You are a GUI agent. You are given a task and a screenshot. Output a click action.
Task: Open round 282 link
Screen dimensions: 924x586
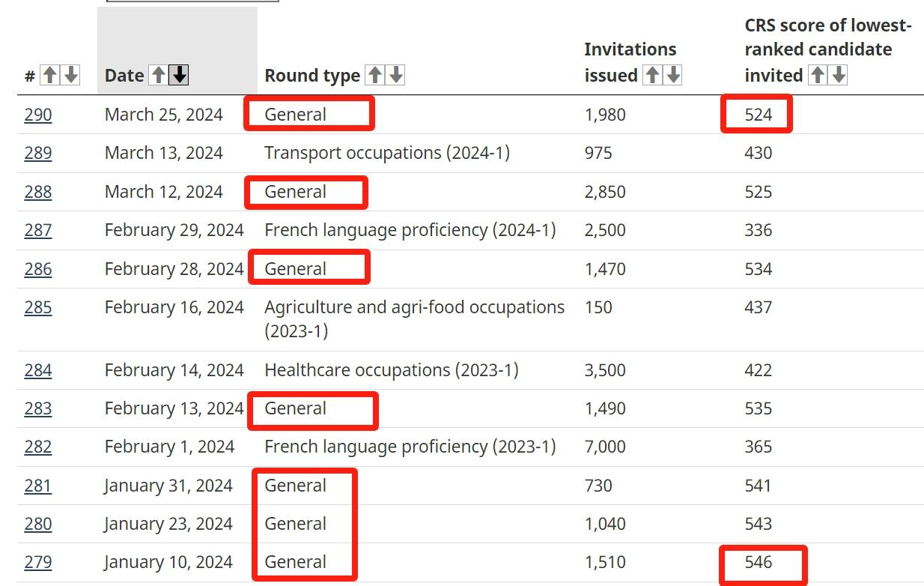point(38,447)
